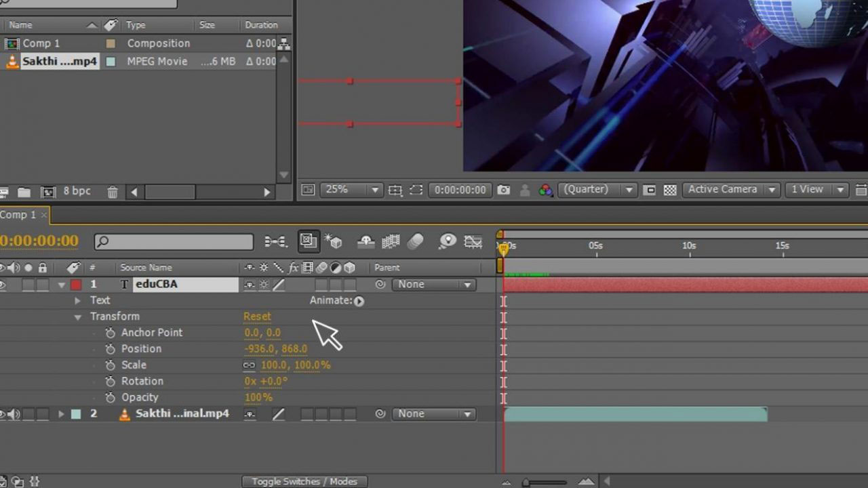
Task: Expand the Text property group
Action: tap(78, 300)
